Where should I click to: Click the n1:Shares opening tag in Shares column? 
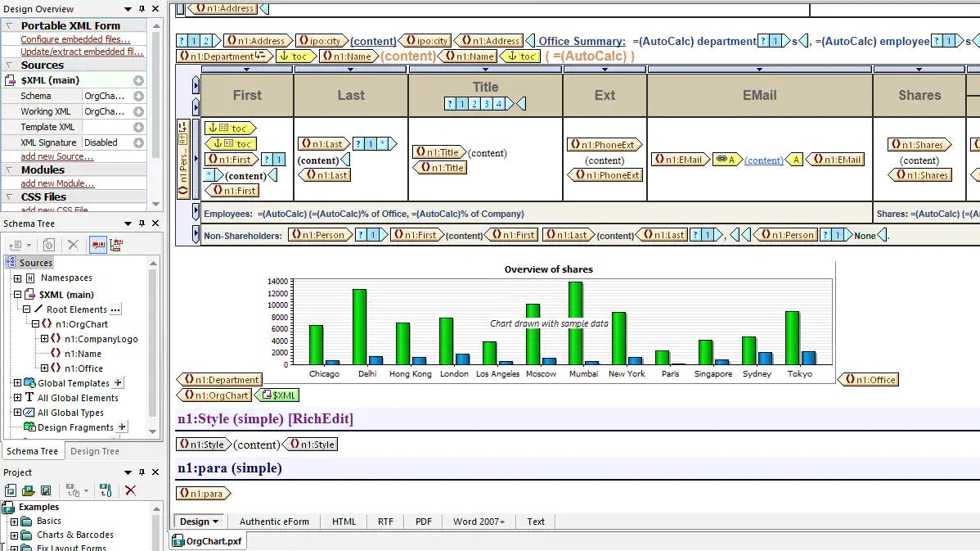tap(919, 144)
